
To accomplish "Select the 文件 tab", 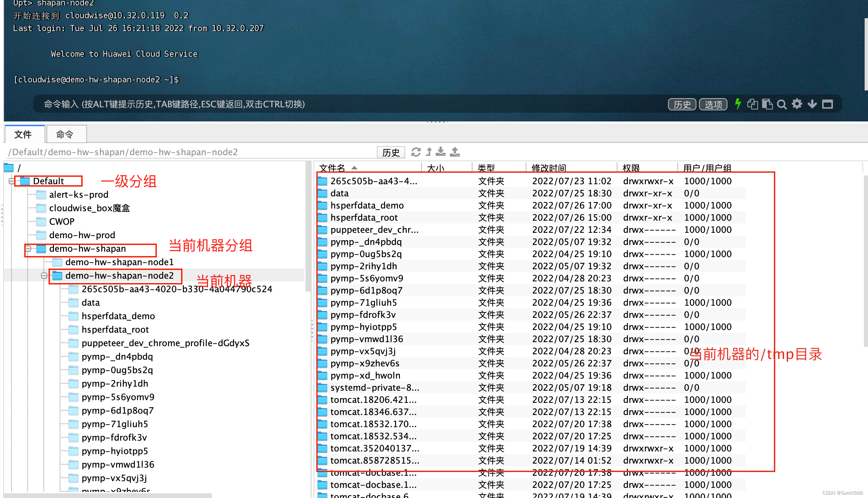I will click(23, 134).
